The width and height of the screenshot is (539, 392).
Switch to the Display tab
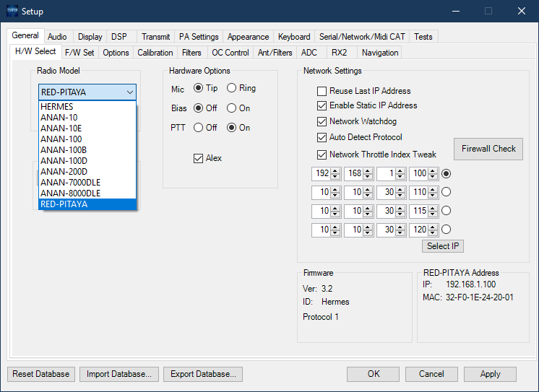[x=90, y=37]
